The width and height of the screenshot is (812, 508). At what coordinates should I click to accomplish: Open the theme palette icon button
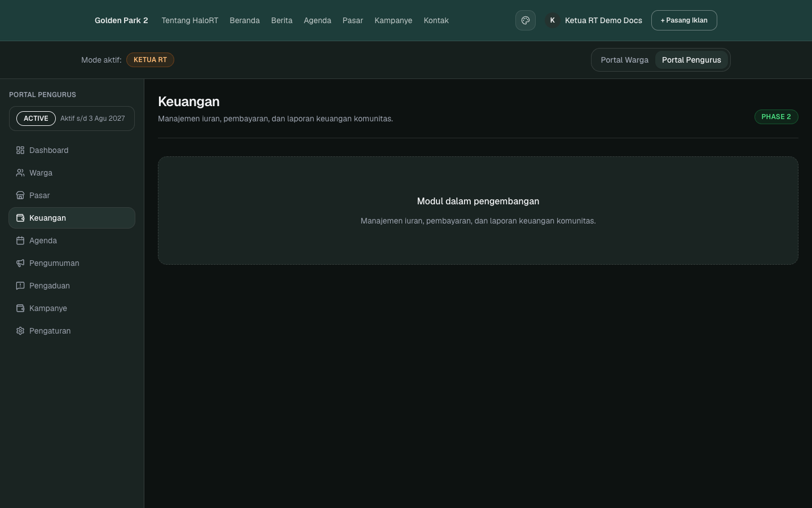(526, 20)
